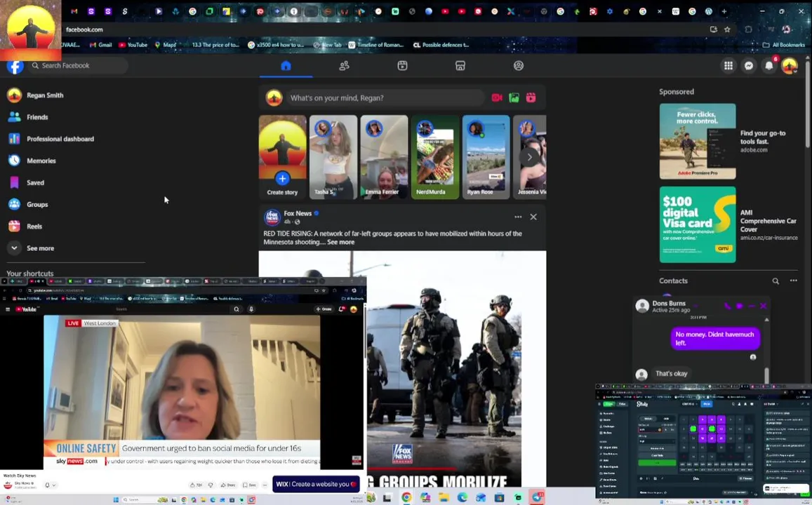The width and height of the screenshot is (812, 505).
Task: Show next stories with the arrow
Action: (x=529, y=157)
